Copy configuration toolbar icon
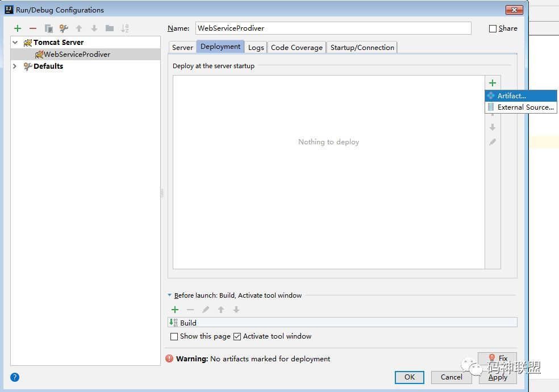559x392 pixels. point(48,28)
